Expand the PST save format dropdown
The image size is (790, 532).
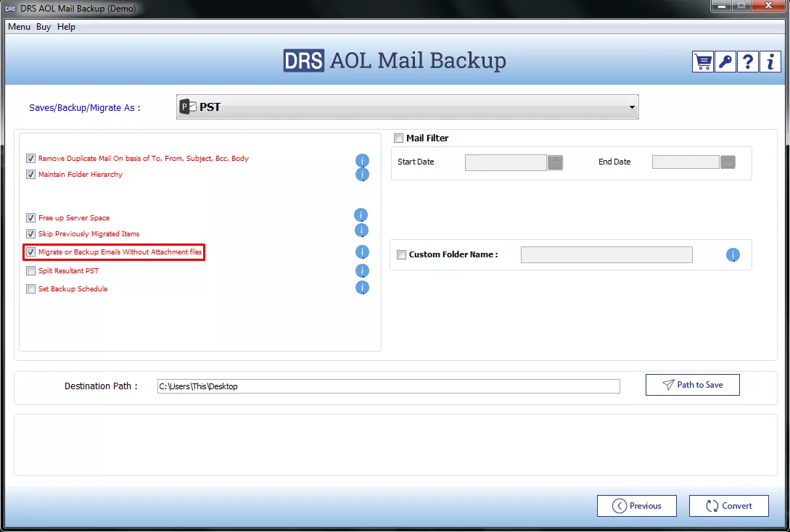point(408,107)
